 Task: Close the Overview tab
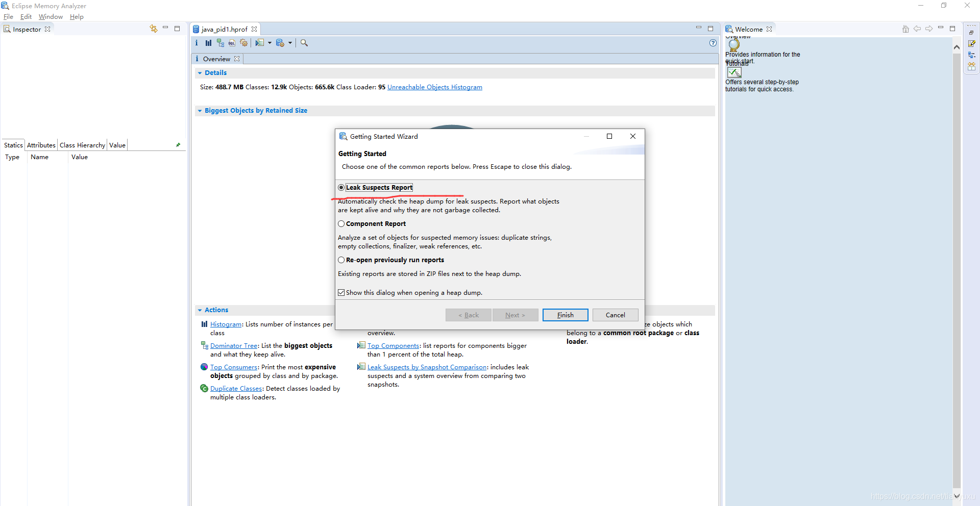237,59
